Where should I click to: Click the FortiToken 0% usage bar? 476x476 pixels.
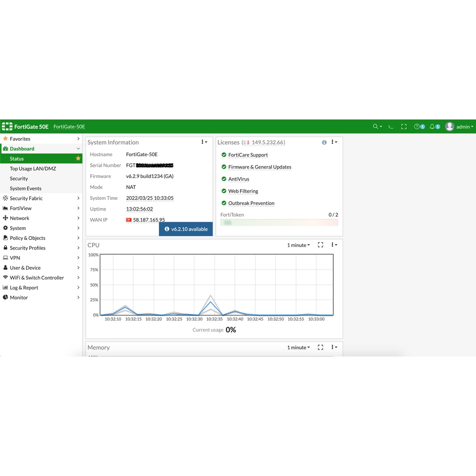(x=279, y=223)
